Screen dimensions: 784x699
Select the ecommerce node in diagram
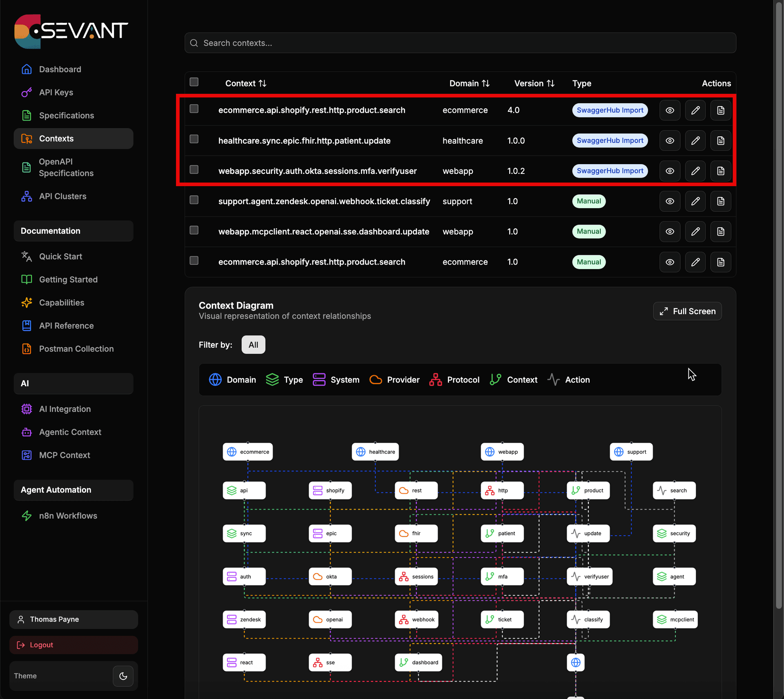[248, 452]
